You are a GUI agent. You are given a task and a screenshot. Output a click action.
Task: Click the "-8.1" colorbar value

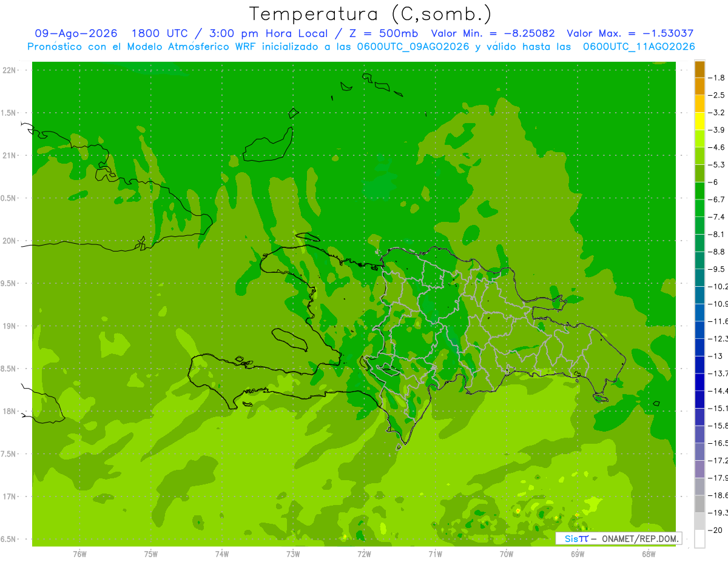pyautogui.click(x=716, y=234)
